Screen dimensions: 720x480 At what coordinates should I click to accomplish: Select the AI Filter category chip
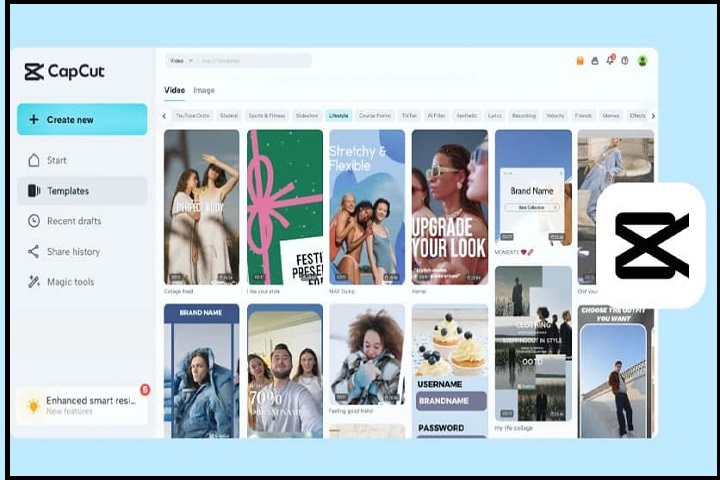437,116
